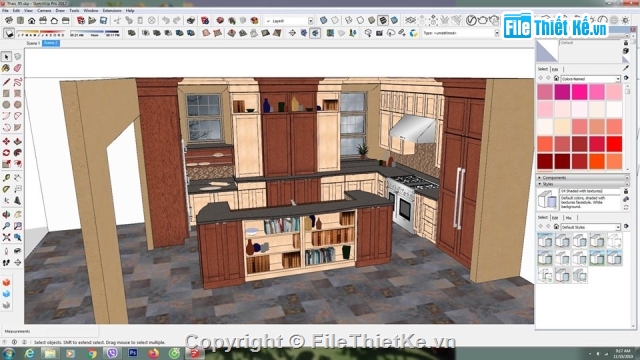The height and width of the screenshot is (360, 640).
Task: Select the bright red color swatch
Action: (x=614, y=144)
